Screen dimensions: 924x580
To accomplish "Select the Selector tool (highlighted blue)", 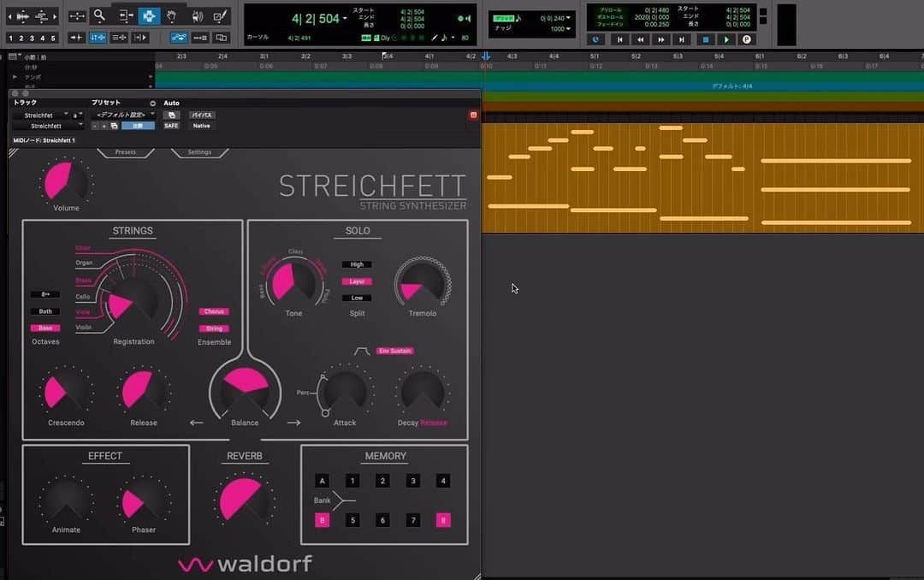I will [149, 16].
